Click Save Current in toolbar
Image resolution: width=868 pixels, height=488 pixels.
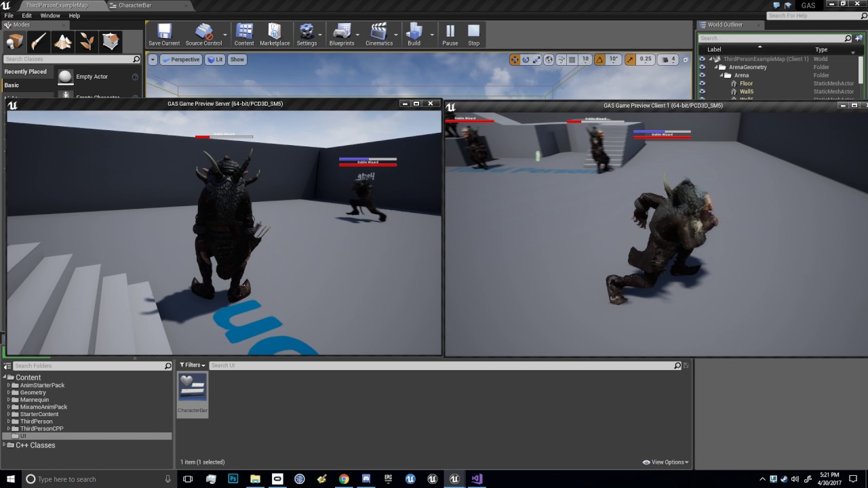click(x=164, y=35)
